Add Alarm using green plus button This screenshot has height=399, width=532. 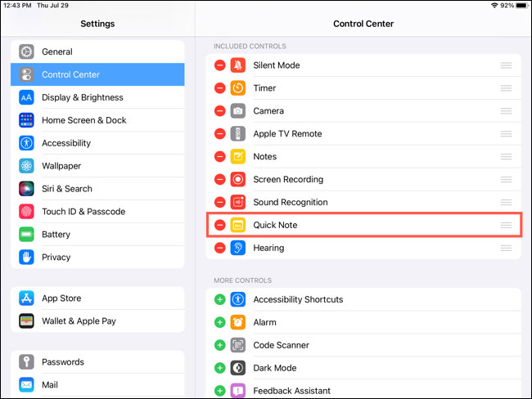pyautogui.click(x=219, y=322)
